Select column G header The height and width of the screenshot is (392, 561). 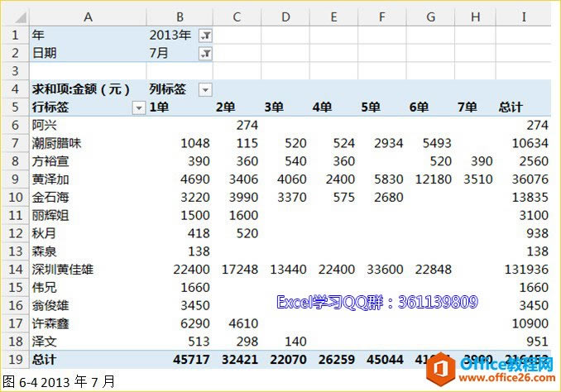pos(431,17)
